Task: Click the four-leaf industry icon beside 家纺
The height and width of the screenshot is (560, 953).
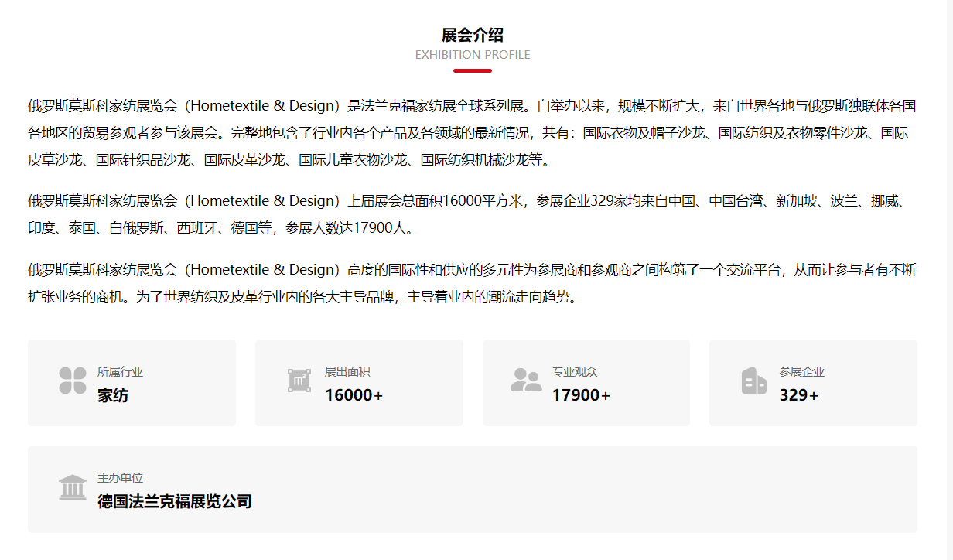Action: [x=73, y=381]
